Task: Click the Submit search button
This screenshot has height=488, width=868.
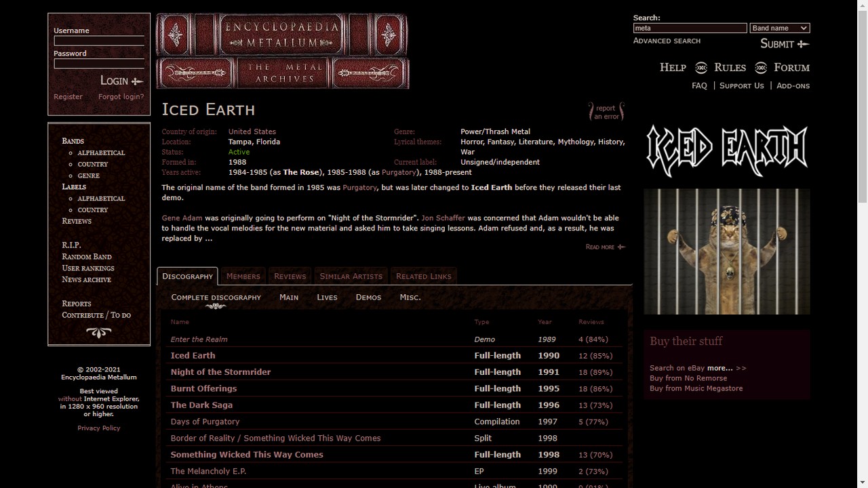Action: point(785,44)
